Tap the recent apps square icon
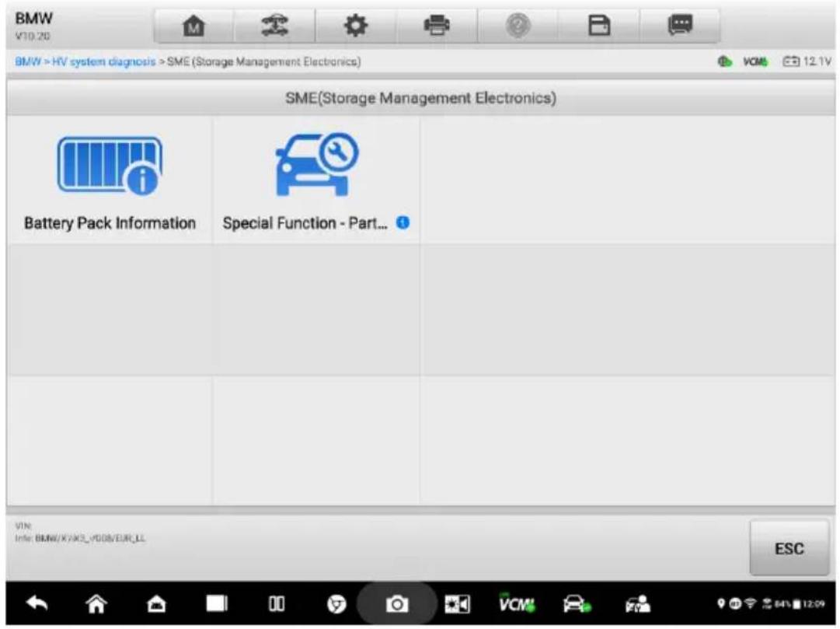840x629 pixels. coord(217,604)
